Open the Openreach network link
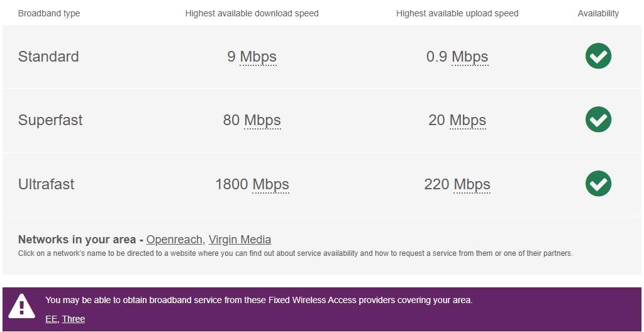 click(174, 240)
